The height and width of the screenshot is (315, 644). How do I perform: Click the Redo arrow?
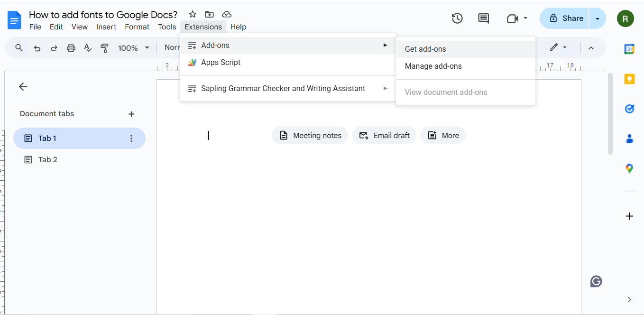coord(54,48)
